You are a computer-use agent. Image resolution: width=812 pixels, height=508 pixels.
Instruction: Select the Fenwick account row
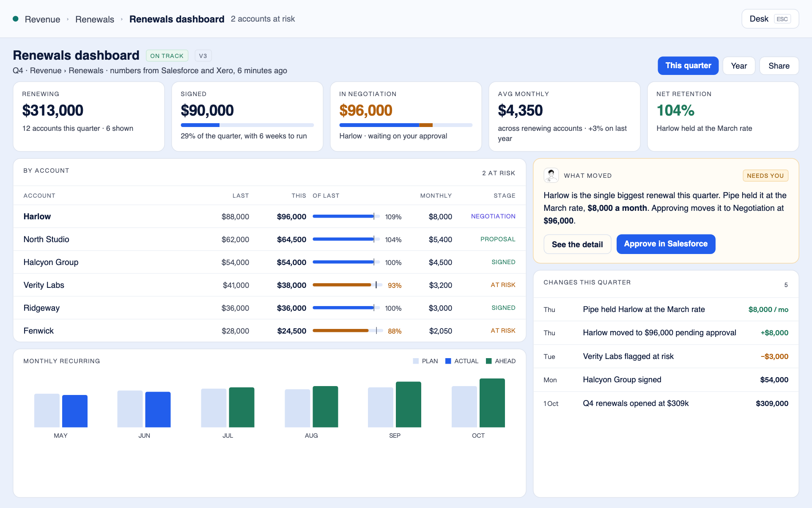point(269,331)
